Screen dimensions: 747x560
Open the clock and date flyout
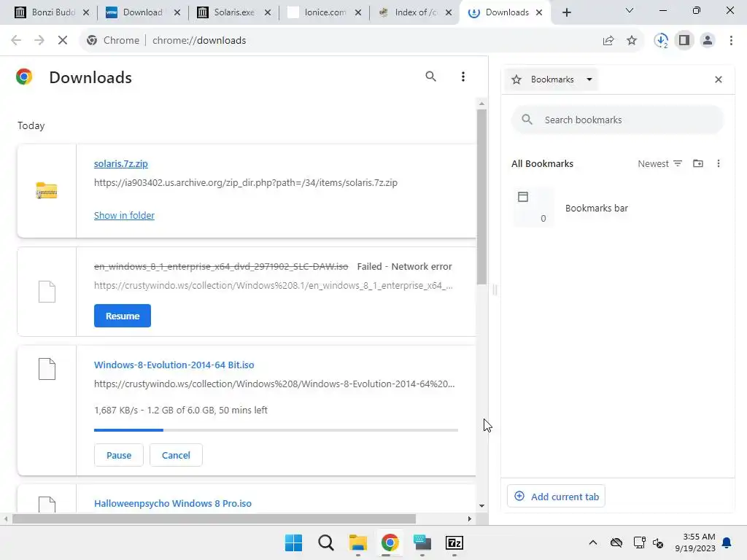tap(695, 542)
